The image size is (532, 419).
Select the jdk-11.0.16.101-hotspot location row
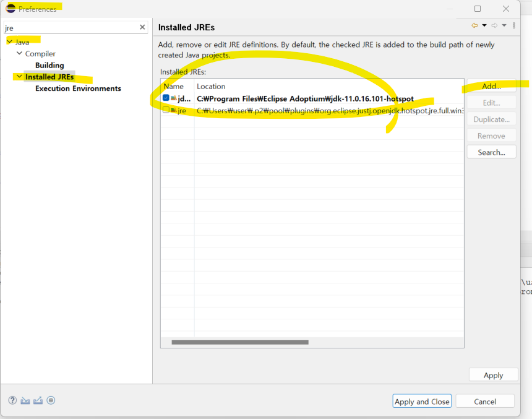305,98
